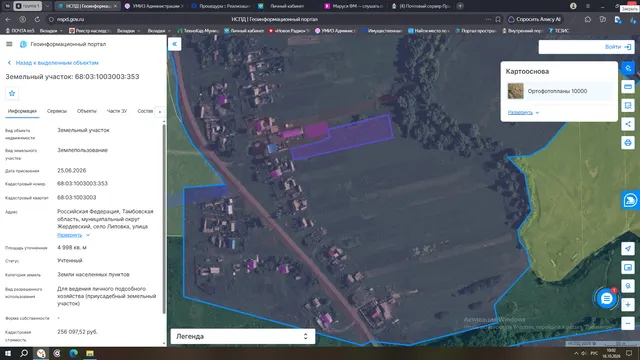640x360 pixels.
Task: Print the map
Action: pyautogui.click(x=628, y=143)
